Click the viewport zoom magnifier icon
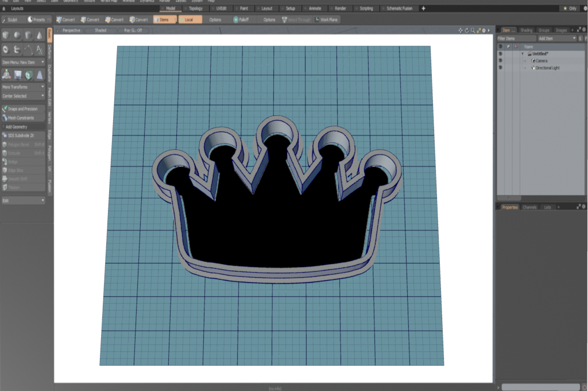 pos(473,30)
